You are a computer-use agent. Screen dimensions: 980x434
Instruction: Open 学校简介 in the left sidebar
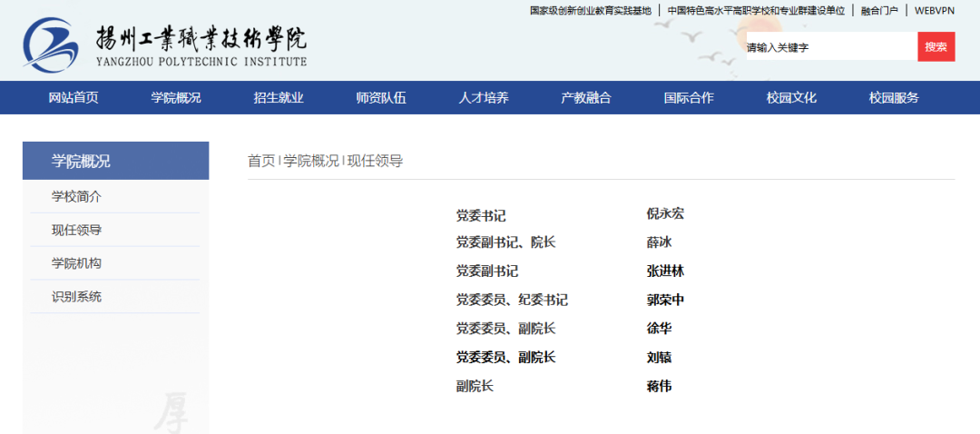point(77,196)
